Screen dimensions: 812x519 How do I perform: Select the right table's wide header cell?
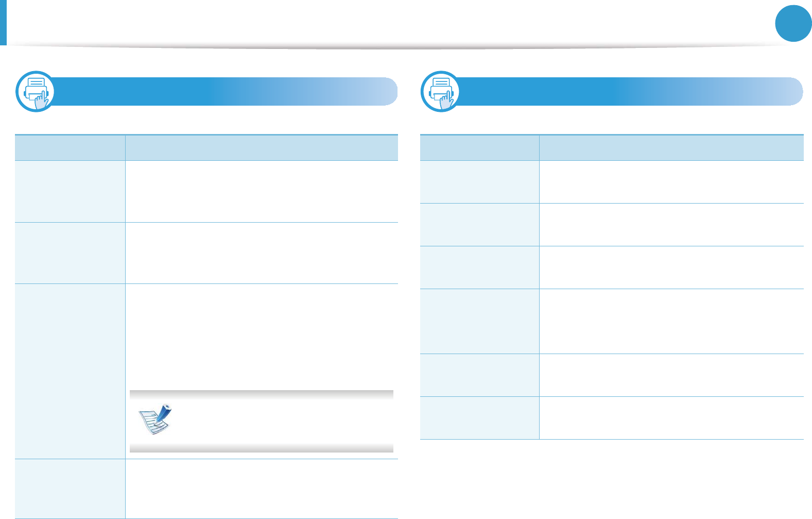click(671, 148)
